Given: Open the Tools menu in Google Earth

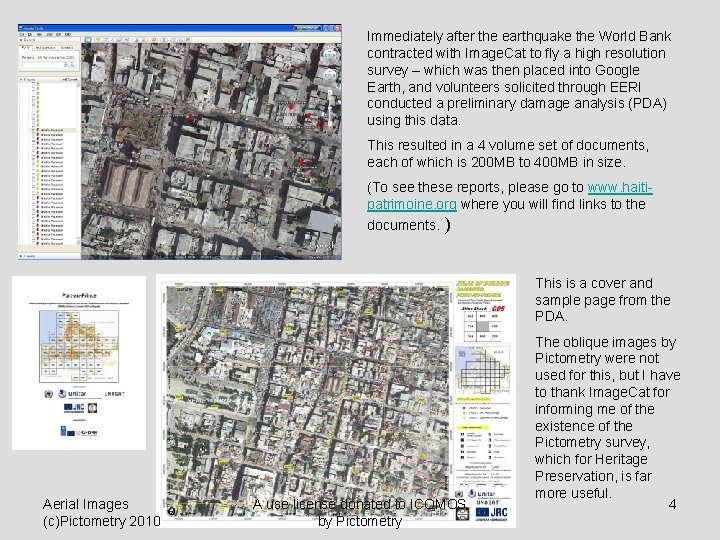Looking at the screenshot, I should pyautogui.click(x=50, y=34).
